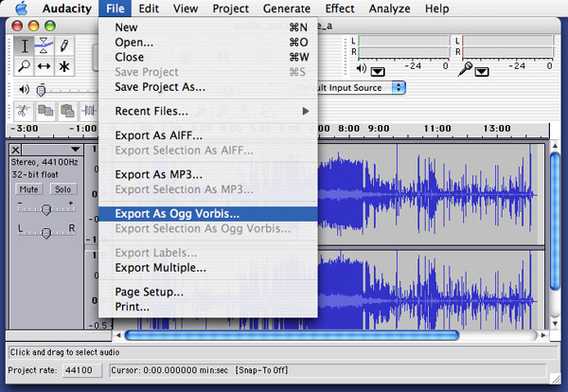Open the Edit menu

(x=149, y=9)
